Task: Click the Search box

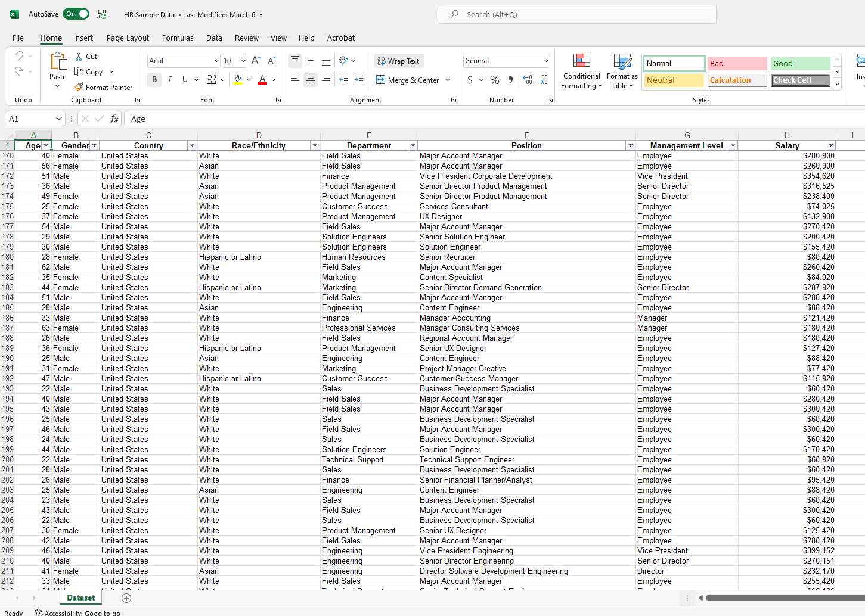Action: click(577, 14)
